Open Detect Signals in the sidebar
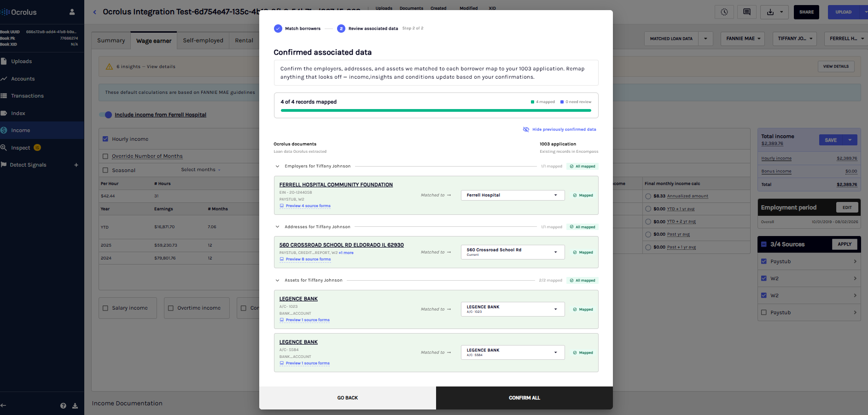Viewport: 868px width, 415px height. (x=28, y=165)
